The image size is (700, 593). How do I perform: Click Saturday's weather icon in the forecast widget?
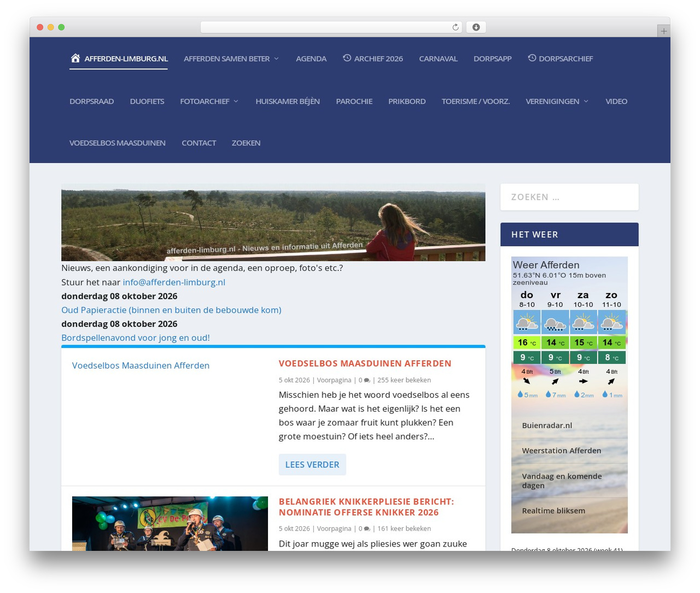(583, 322)
